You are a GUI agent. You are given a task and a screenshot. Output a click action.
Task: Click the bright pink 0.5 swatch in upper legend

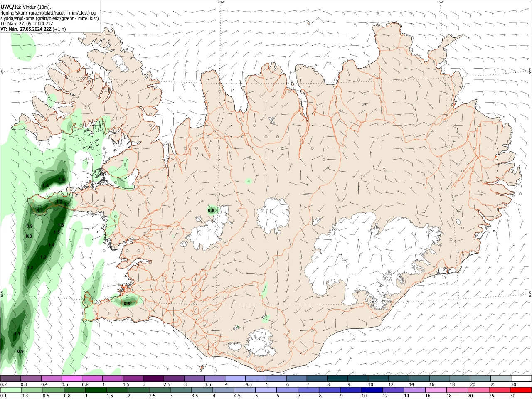[71, 378]
